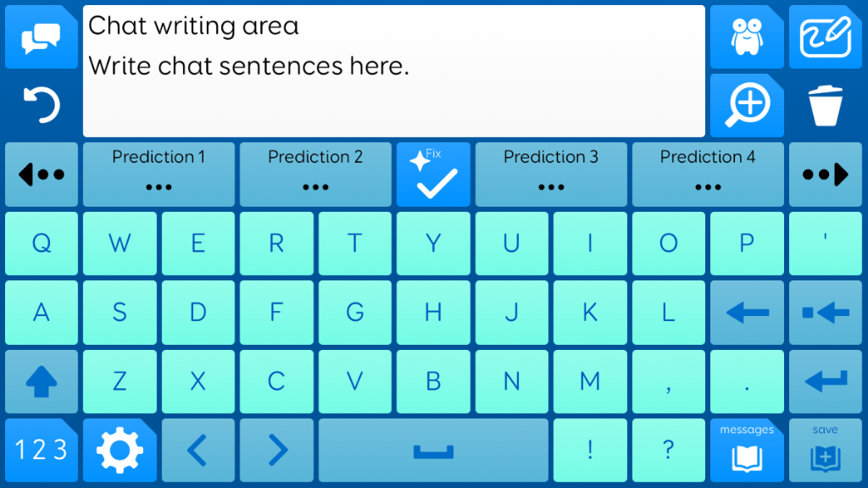
Task: Select the Prediction 3 suggestion
Action: (x=551, y=175)
